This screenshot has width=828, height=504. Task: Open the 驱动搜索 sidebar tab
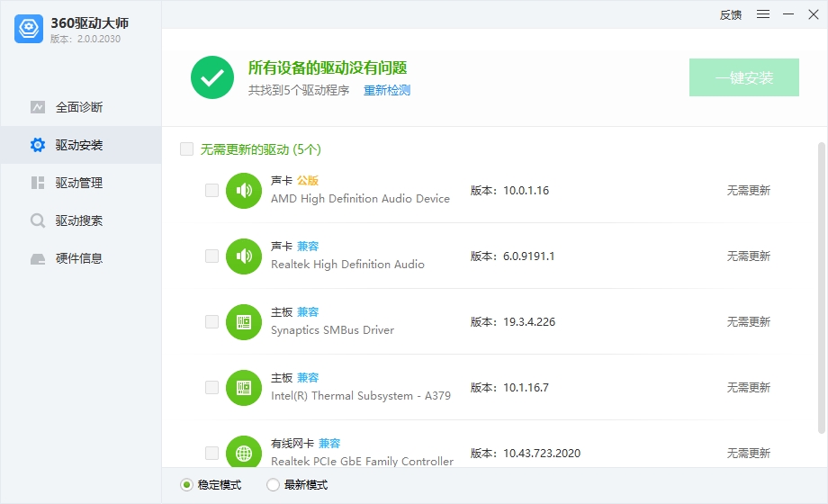pos(81,220)
